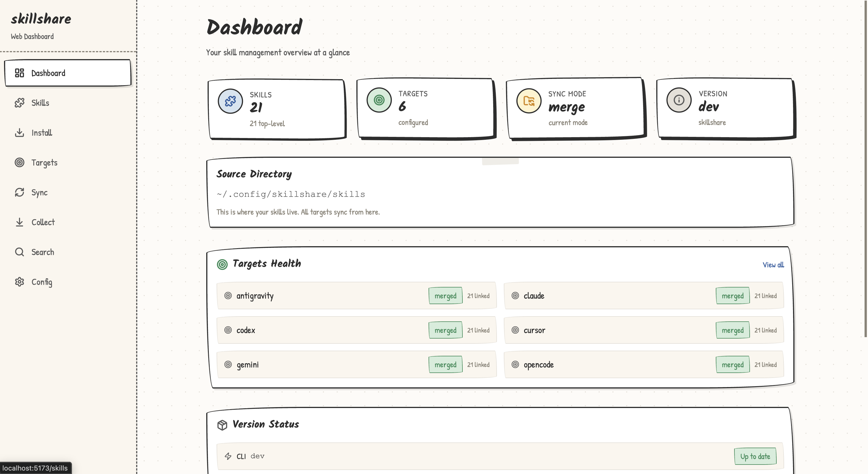
Task: Open View all targets link
Action: [x=773, y=265]
